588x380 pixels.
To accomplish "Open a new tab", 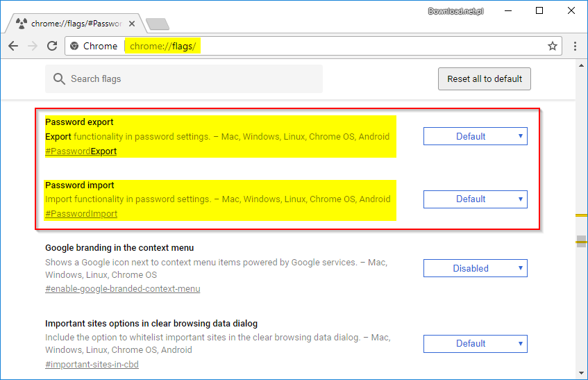I will tap(158, 24).
